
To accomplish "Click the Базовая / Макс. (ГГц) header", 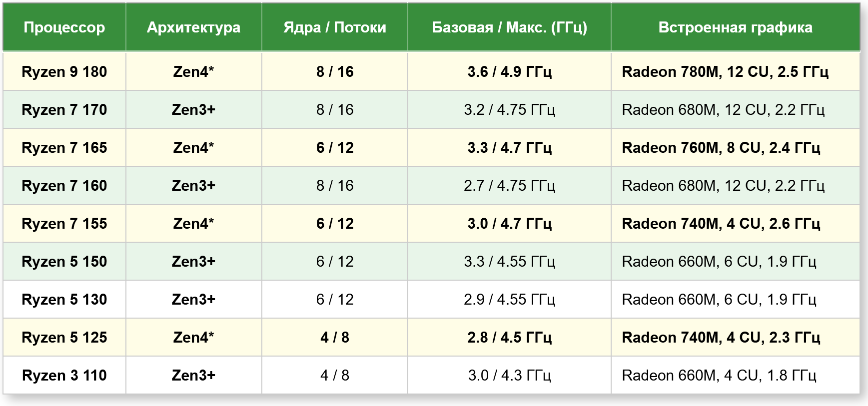I will (x=509, y=27).
